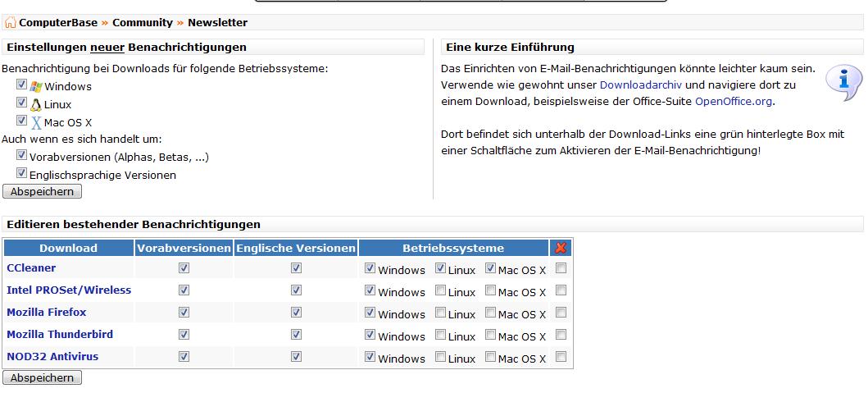Click heading Eine kurze Einführung

pos(510,47)
